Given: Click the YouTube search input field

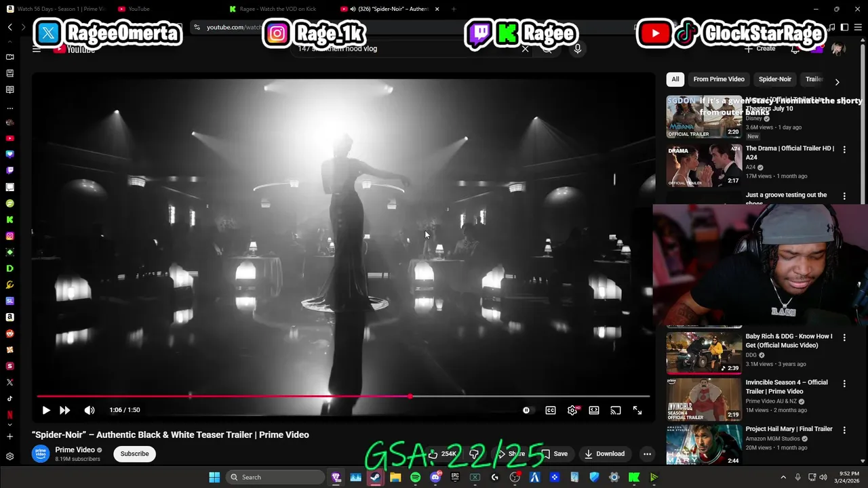Looking at the screenshot, I should coord(407,49).
